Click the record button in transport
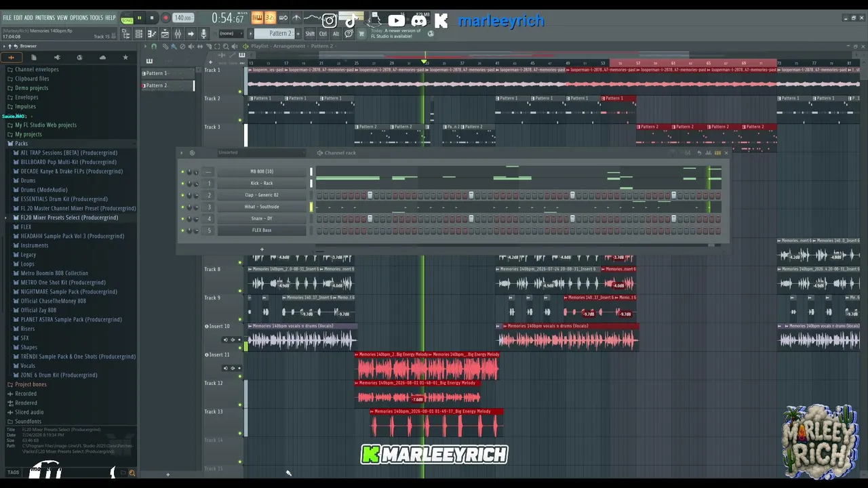868x488 pixels. tap(165, 18)
